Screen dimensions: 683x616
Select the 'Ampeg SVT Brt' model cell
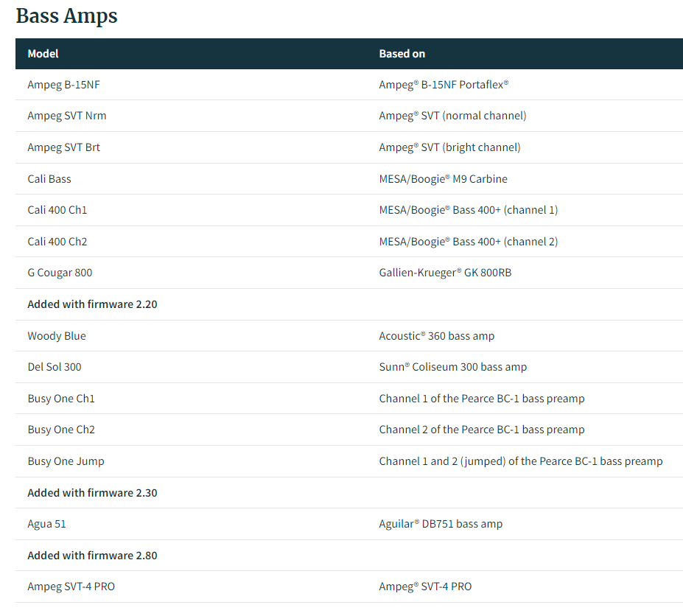63,147
